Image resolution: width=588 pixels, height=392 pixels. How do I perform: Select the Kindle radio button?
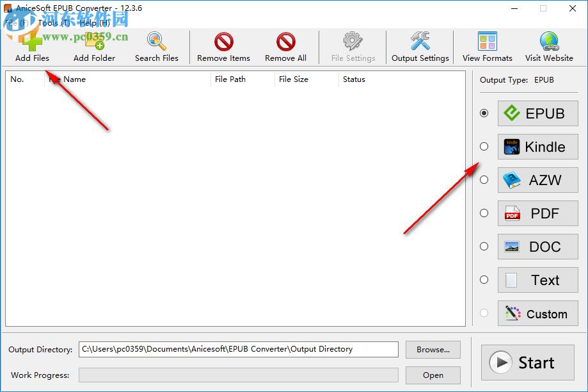pyautogui.click(x=484, y=147)
